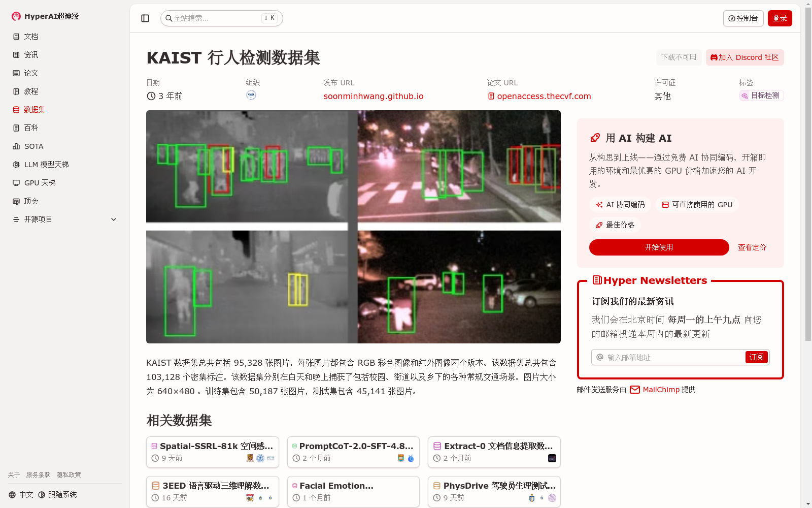Open Extract-0 文档信息提取 dataset card

tap(494, 452)
